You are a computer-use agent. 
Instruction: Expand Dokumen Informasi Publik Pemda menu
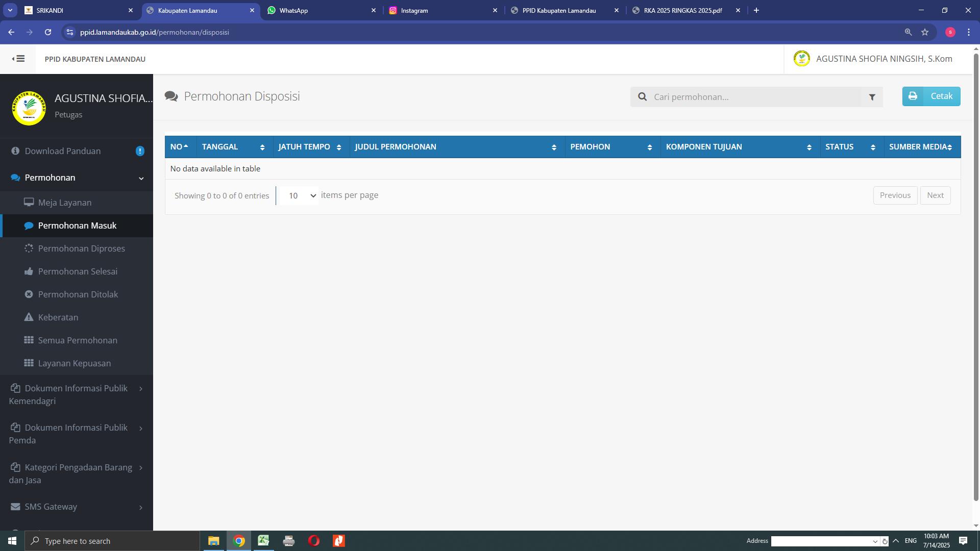click(x=77, y=434)
